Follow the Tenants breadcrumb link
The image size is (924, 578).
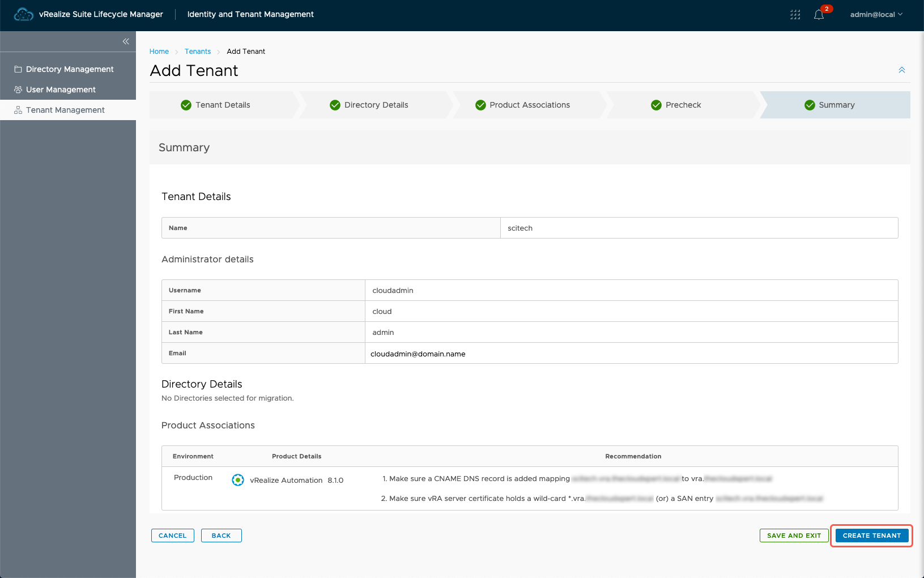[197, 52]
